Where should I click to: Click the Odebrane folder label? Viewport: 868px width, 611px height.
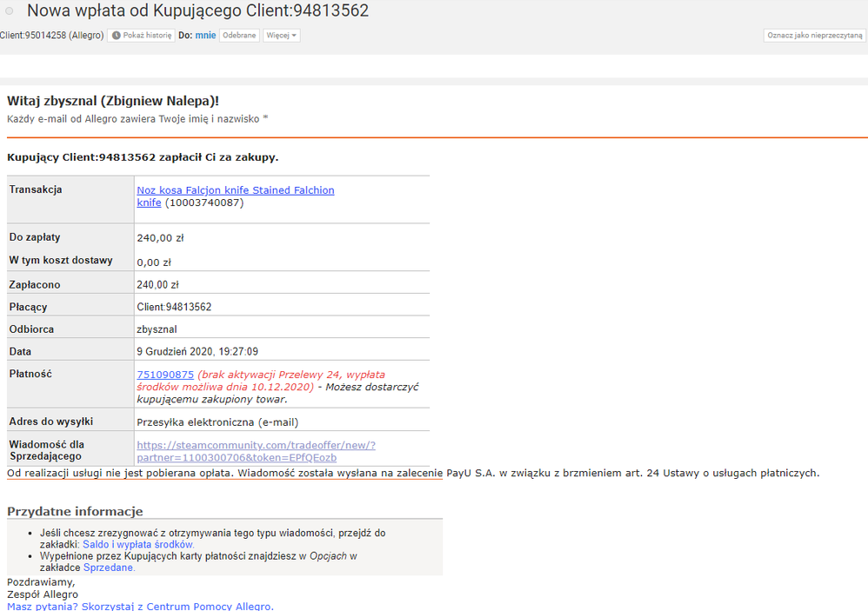pos(239,36)
